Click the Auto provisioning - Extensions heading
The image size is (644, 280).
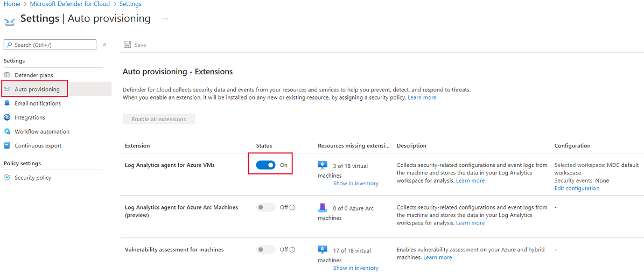click(178, 72)
